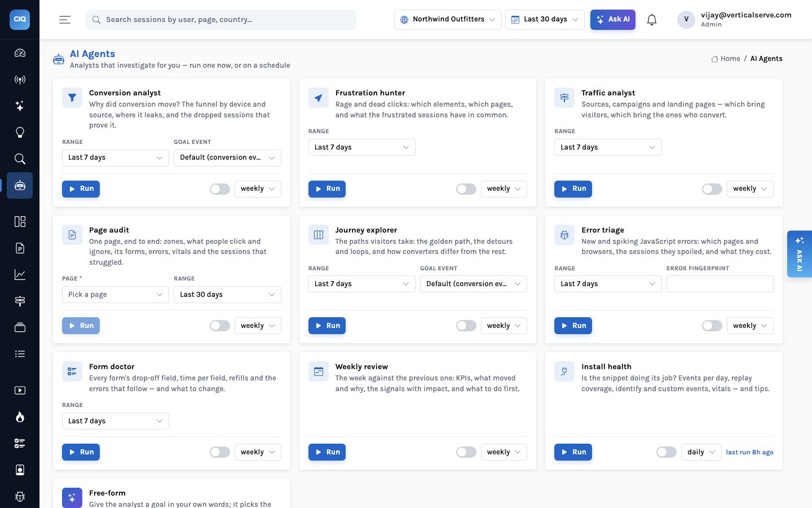The height and width of the screenshot is (508, 812).
Task: Enable schedule toggle for Frustration hunter
Action: (466, 189)
